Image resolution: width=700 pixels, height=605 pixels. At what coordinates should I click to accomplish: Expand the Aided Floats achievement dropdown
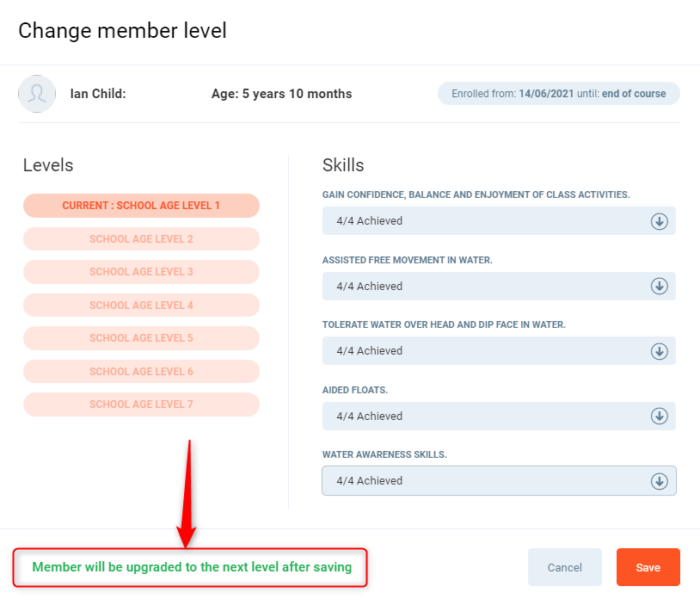click(x=486, y=416)
